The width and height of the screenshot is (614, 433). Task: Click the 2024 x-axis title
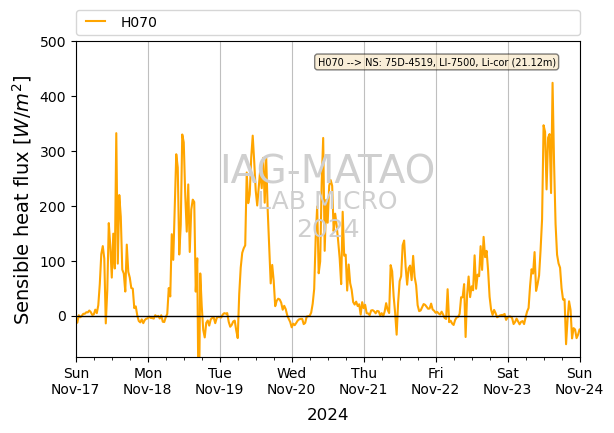tap(327, 415)
